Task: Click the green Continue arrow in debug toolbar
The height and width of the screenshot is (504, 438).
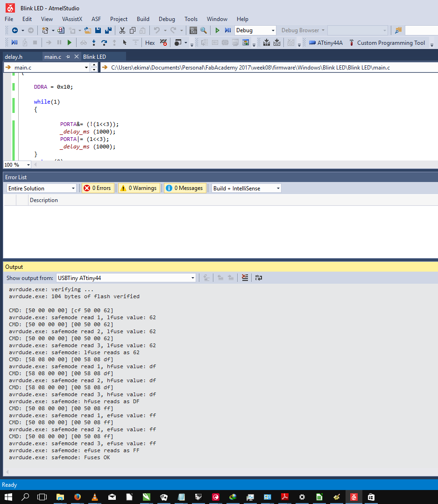Action: pos(70,42)
